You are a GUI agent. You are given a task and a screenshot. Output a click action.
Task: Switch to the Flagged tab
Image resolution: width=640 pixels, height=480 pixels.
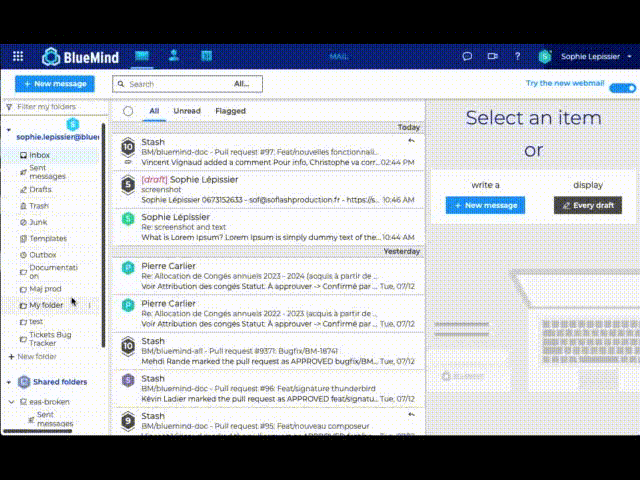231,111
